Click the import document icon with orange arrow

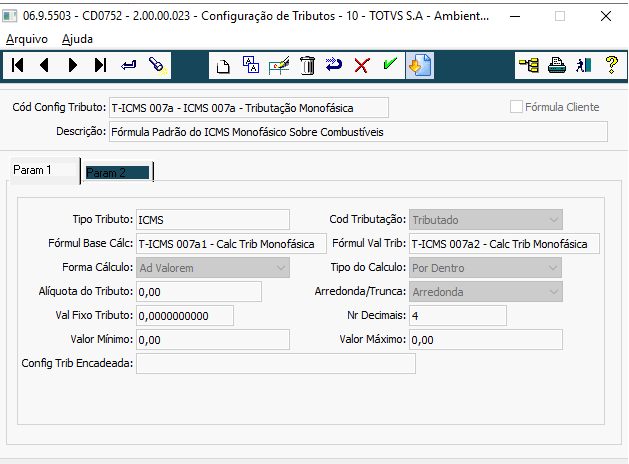pos(420,65)
